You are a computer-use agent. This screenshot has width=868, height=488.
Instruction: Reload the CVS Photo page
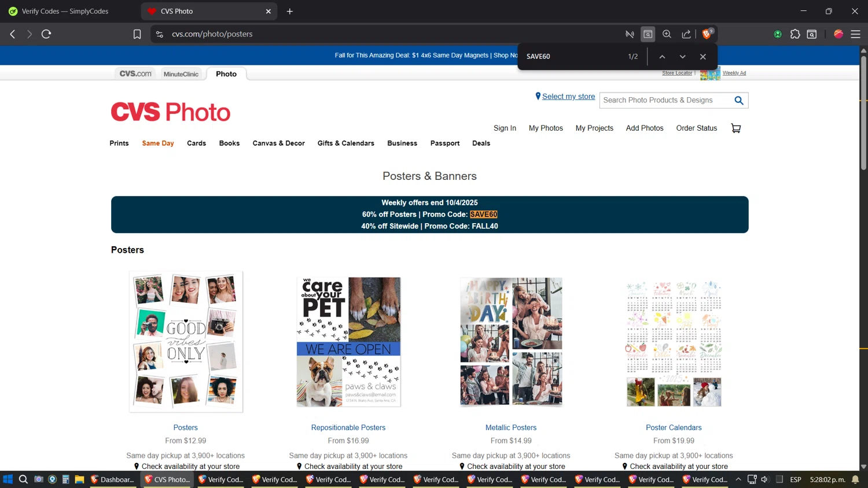(x=46, y=34)
